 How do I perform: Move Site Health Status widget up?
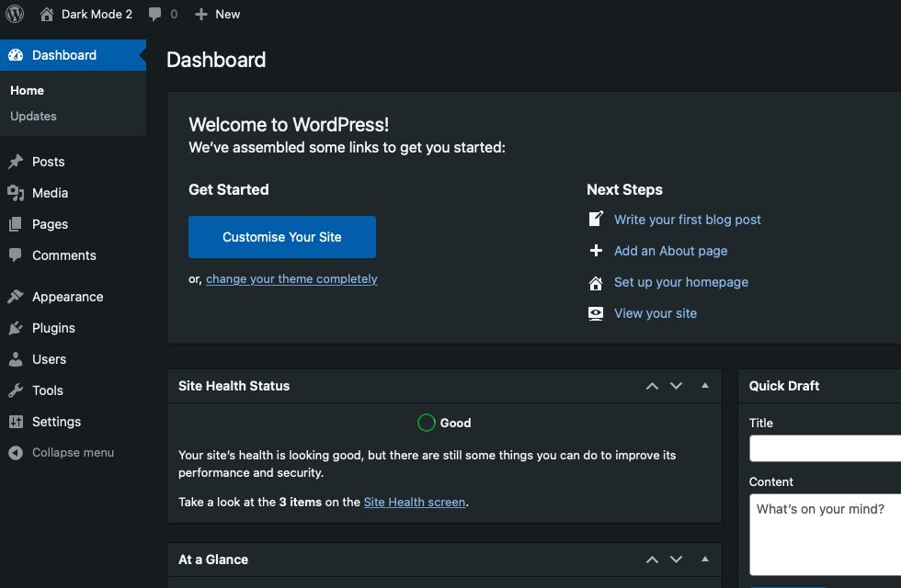652,386
